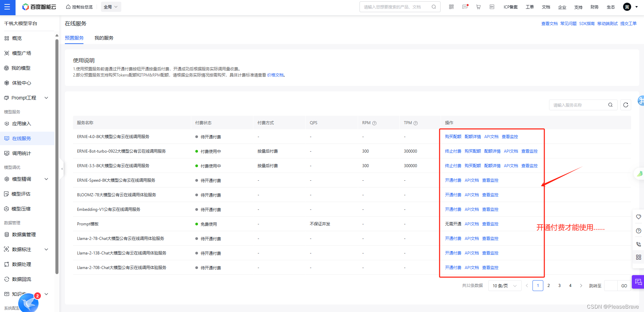Click the purple feedback chat button
The width and height of the screenshot is (644, 312).
pos(638,282)
